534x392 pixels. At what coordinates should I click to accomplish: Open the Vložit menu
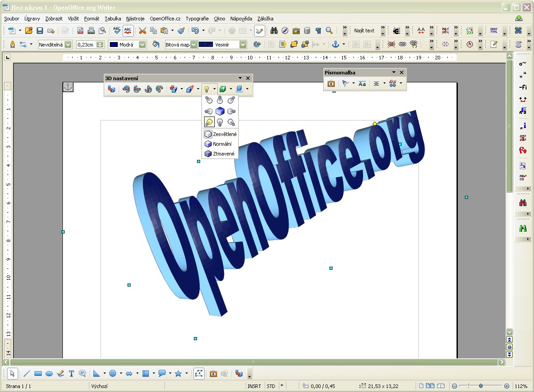point(74,19)
